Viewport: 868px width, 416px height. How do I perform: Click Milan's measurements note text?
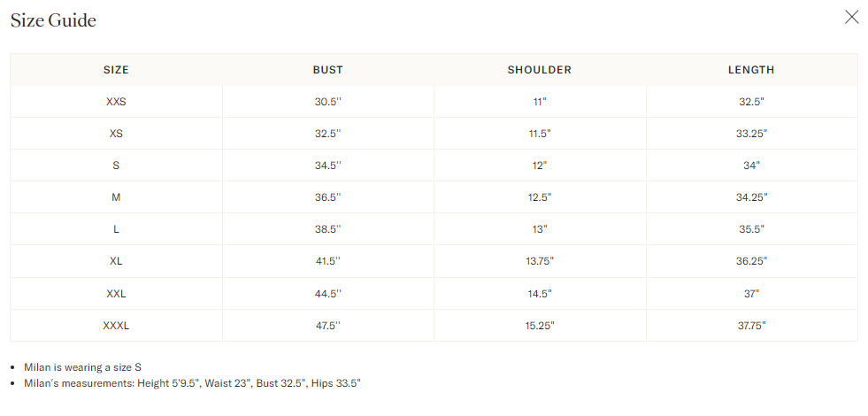tap(192, 383)
